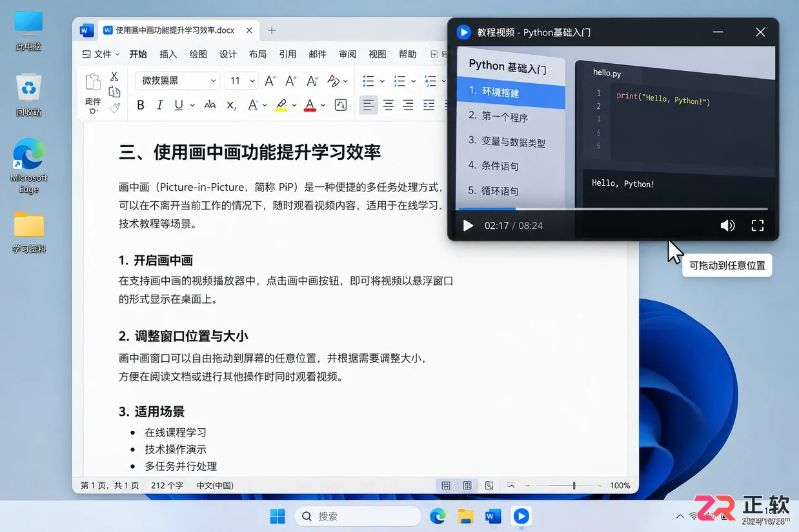Switch to the 审阅 ribbon tab

click(x=347, y=54)
